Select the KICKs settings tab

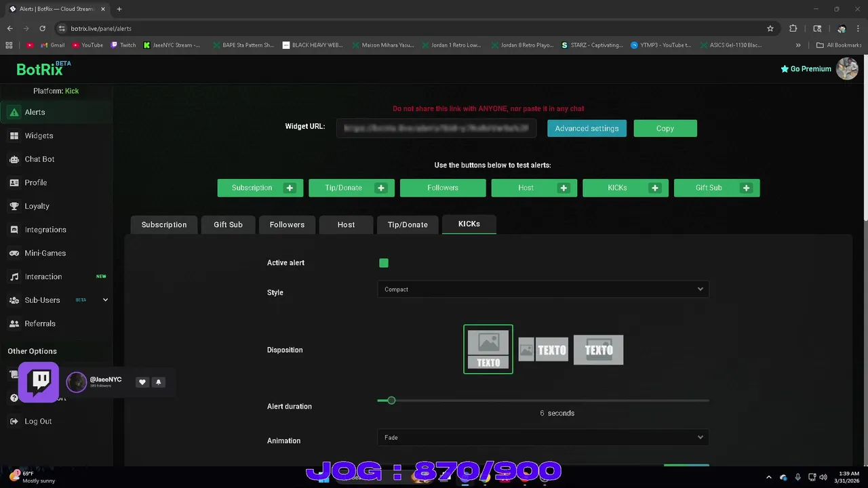coord(469,224)
